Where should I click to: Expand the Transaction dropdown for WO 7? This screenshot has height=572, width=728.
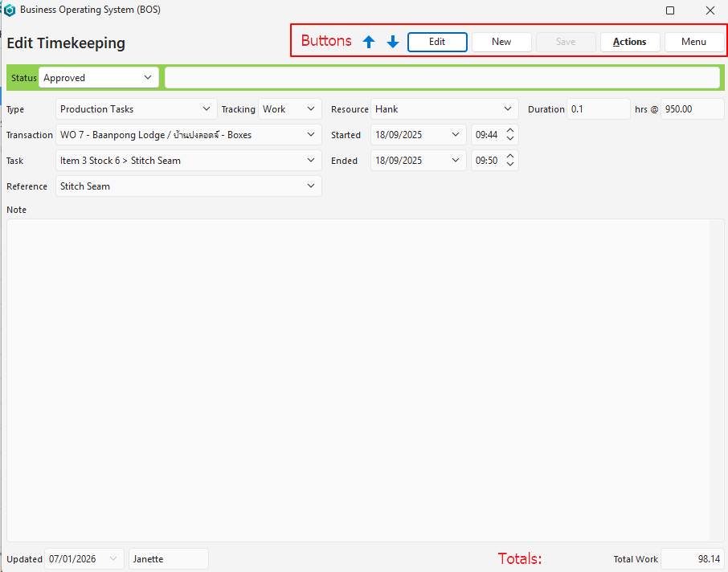point(311,135)
